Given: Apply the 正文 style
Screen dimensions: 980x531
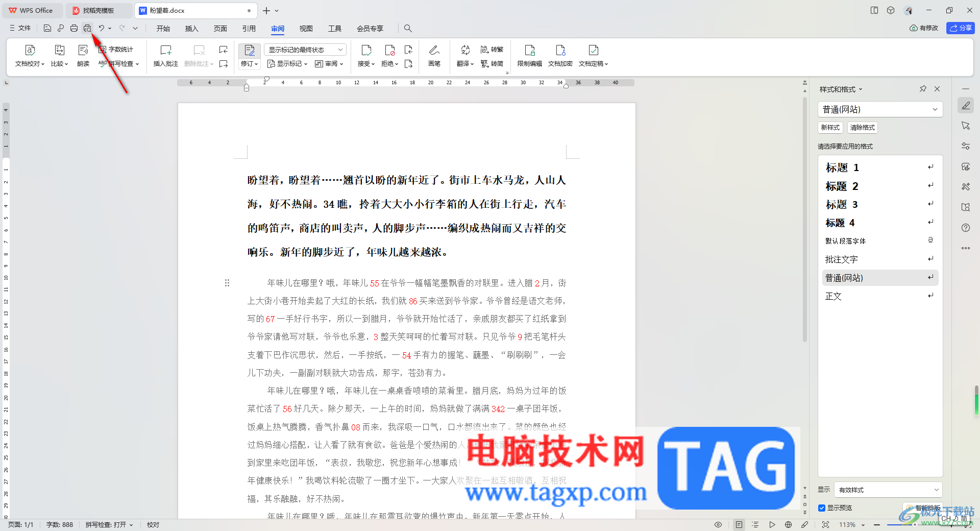Looking at the screenshot, I should 879,296.
